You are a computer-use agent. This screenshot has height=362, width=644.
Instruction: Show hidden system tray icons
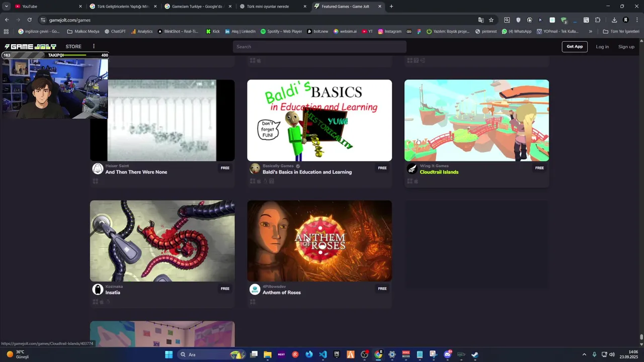pos(584,354)
